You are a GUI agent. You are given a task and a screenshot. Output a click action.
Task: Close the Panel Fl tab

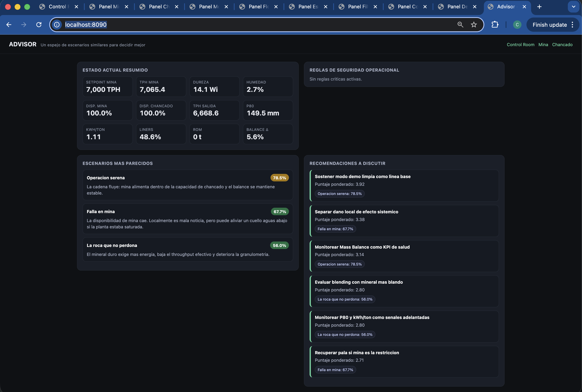(x=276, y=7)
